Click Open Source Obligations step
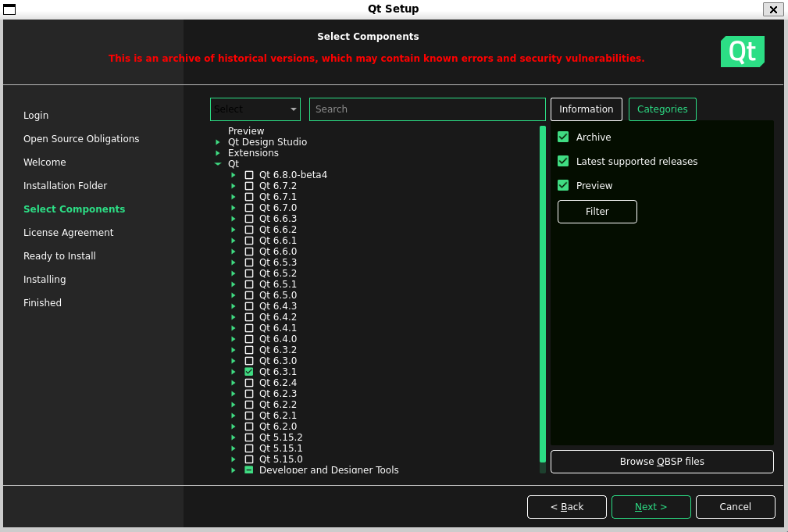788x532 pixels. tap(81, 139)
